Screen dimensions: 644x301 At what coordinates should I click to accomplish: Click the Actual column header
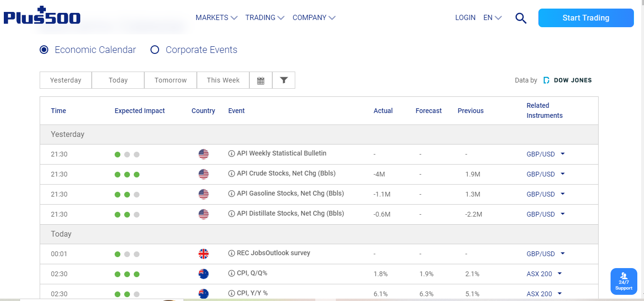[383, 111]
